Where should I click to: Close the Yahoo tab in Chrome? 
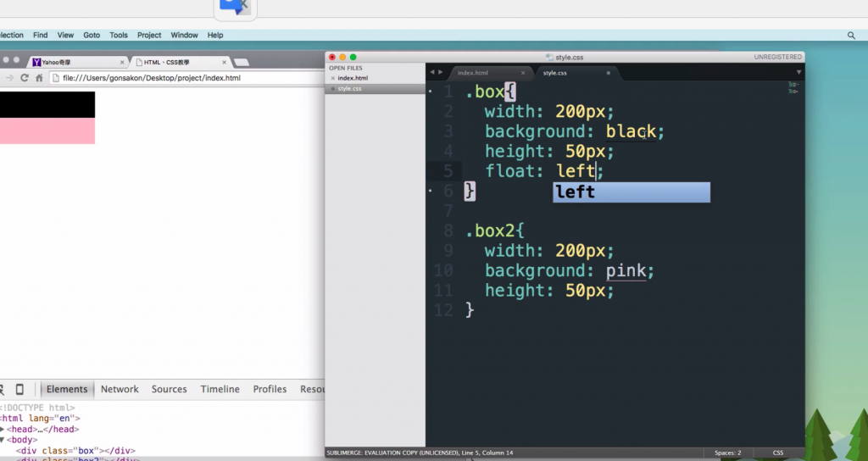click(x=122, y=63)
